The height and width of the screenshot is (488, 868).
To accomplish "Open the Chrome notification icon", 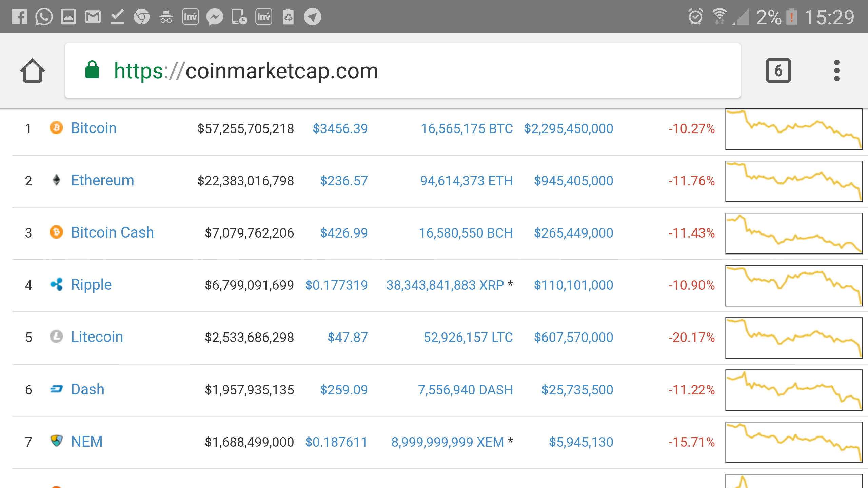I will click(142, 17).
